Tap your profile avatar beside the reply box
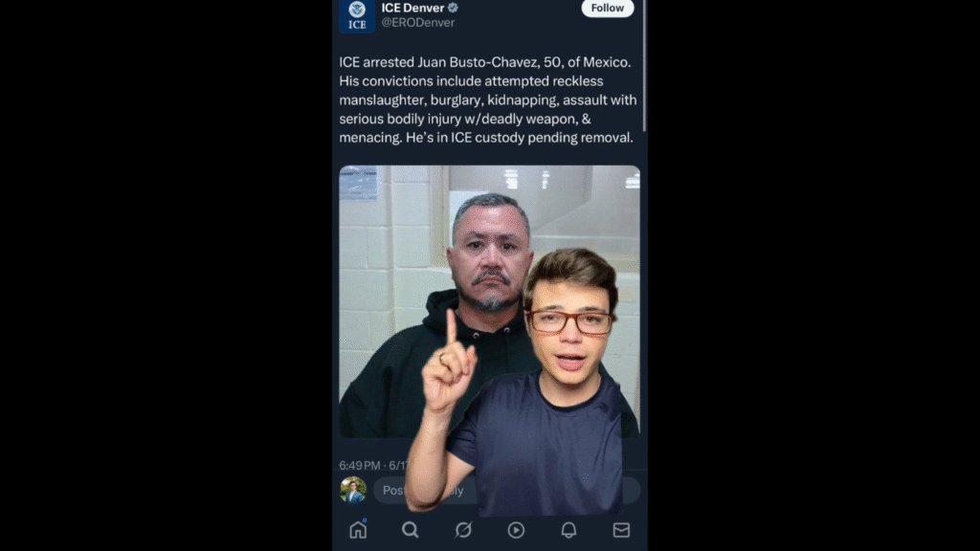Viewport: 980px width, 551px height. [353, 491]
